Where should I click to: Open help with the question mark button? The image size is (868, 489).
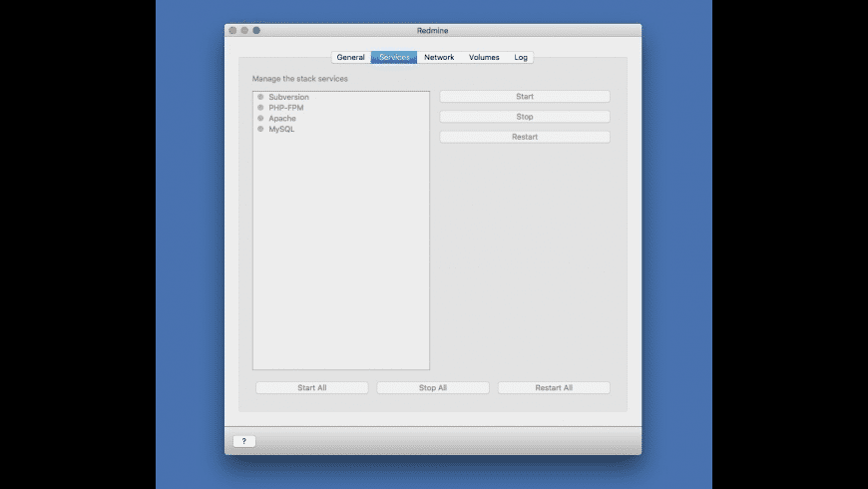tap(243, 441)
